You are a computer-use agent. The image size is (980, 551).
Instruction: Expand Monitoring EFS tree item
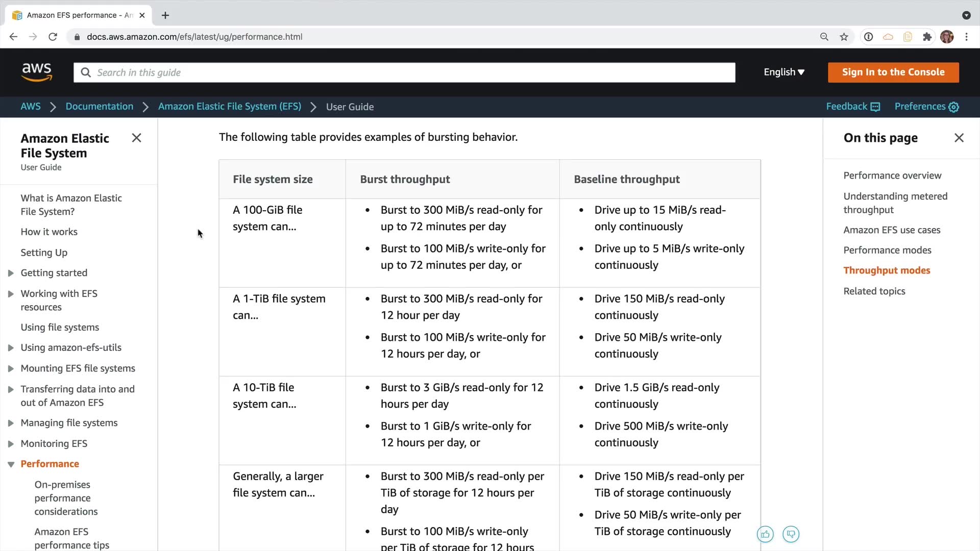11,444
